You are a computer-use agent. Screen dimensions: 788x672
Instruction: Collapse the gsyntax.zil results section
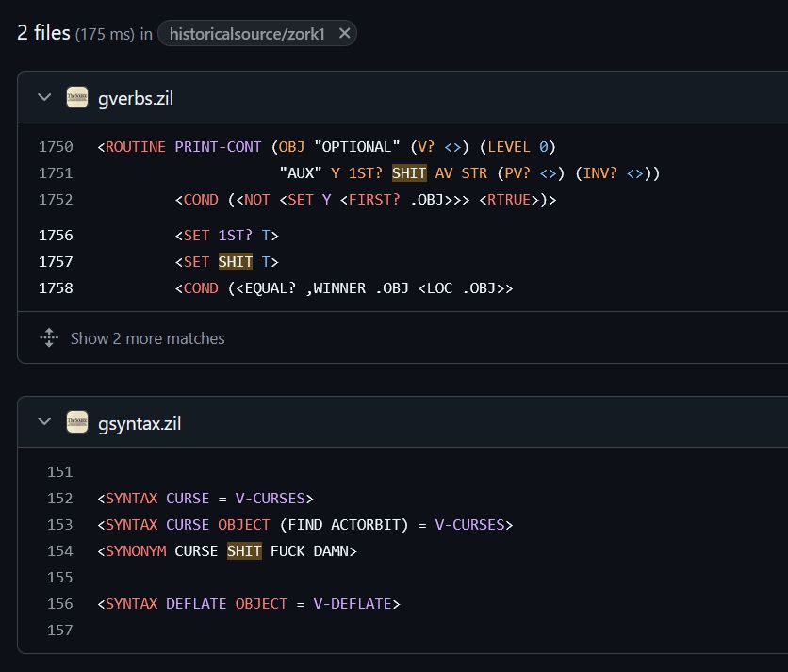tap(43, 422)
